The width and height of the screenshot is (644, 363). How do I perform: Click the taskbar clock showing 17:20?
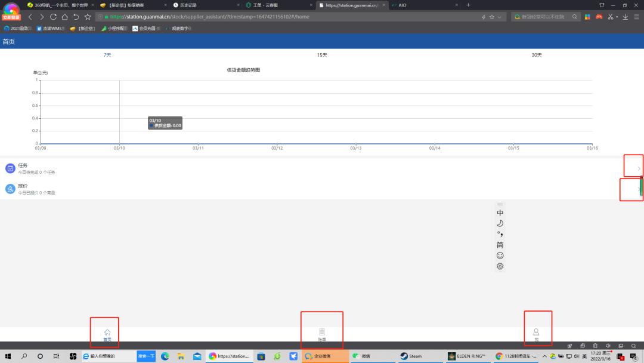pos(600,356)
